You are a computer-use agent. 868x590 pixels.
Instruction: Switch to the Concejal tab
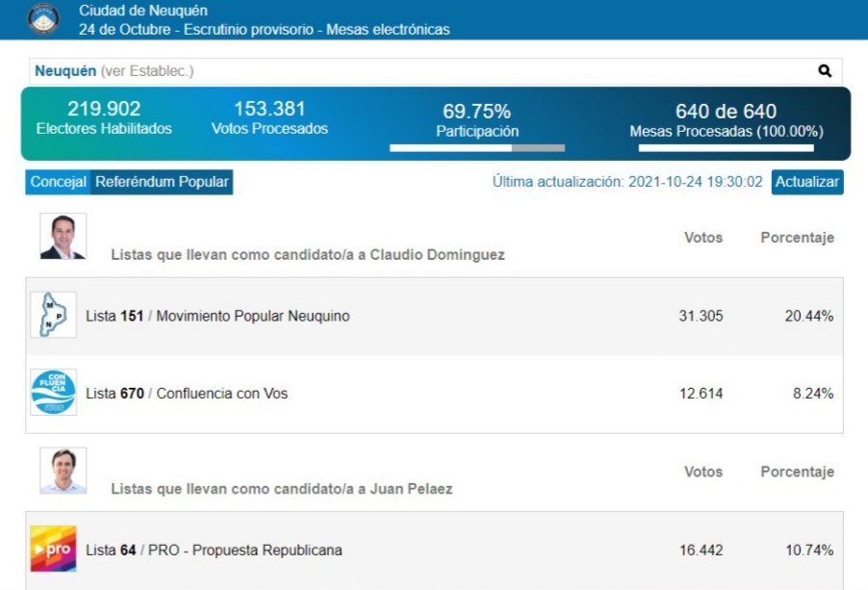[x=58, y=182]
